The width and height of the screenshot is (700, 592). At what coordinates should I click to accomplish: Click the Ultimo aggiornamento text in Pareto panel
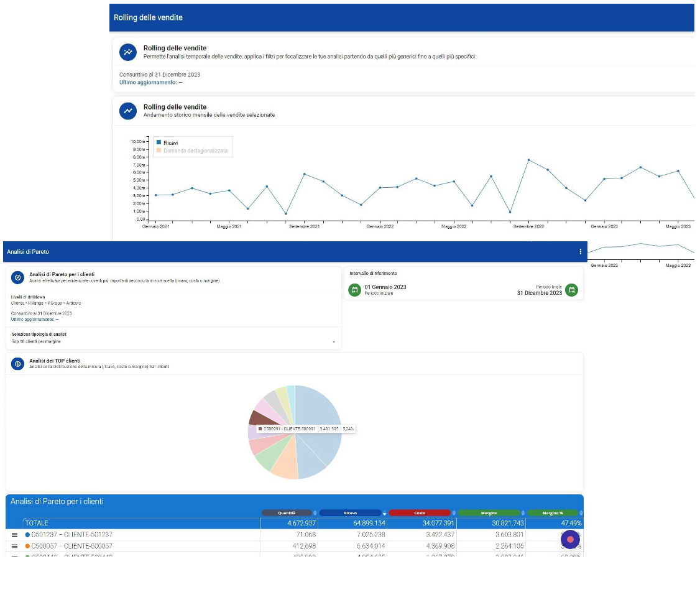(x=34, y=320)
